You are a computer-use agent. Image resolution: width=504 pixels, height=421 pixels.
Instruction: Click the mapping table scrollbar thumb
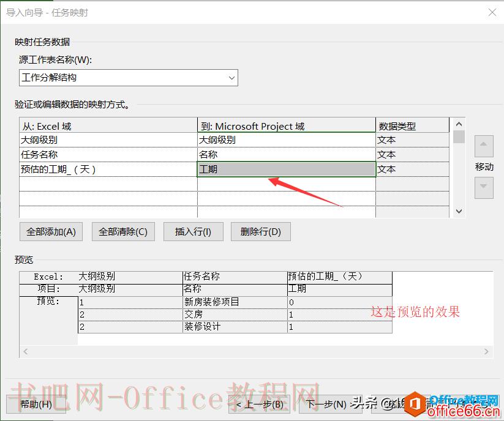coord(459,136)
